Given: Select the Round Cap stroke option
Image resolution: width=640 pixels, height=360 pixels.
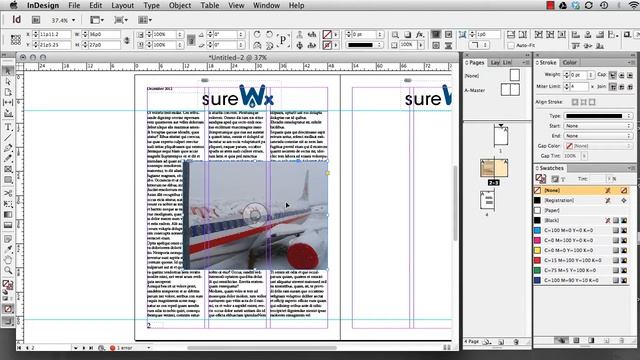Looking at the screenshot, I should coord(622,75).
